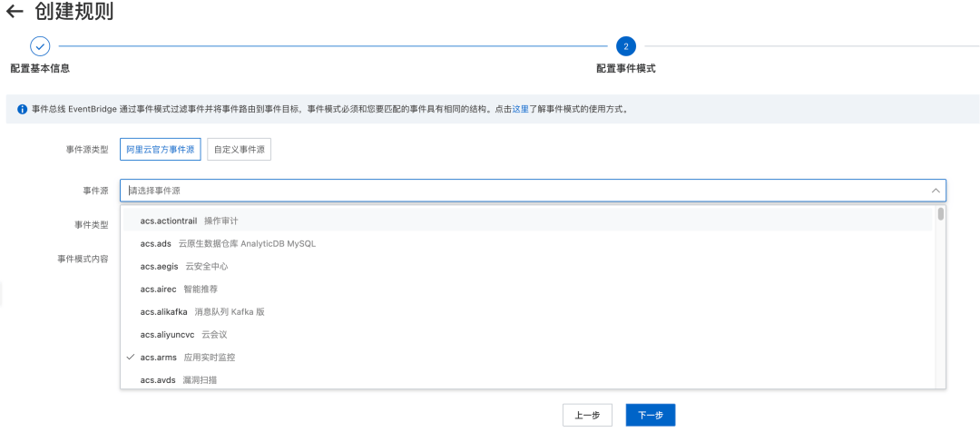Select 自定义事件源 event source type
The image size is (980, 442).
point(239,150)
